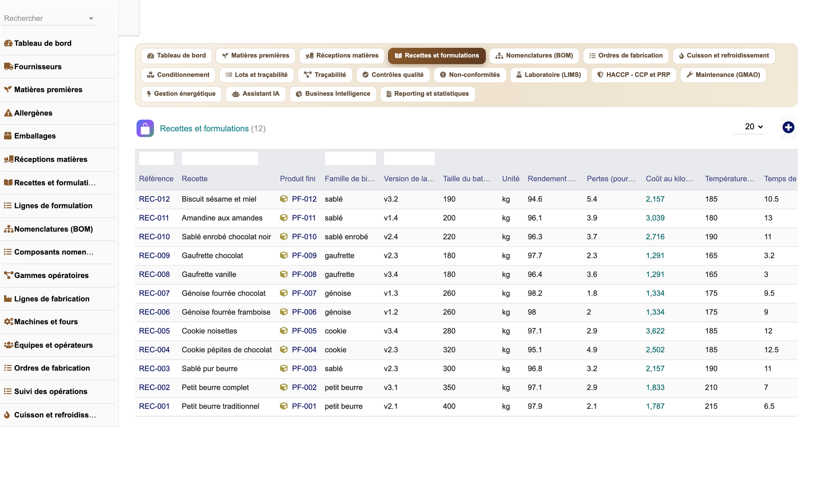The width and height of the screenshot is (815, 504).
Task: Open the Gestion énergétique tab
Action: coord(181,94)
